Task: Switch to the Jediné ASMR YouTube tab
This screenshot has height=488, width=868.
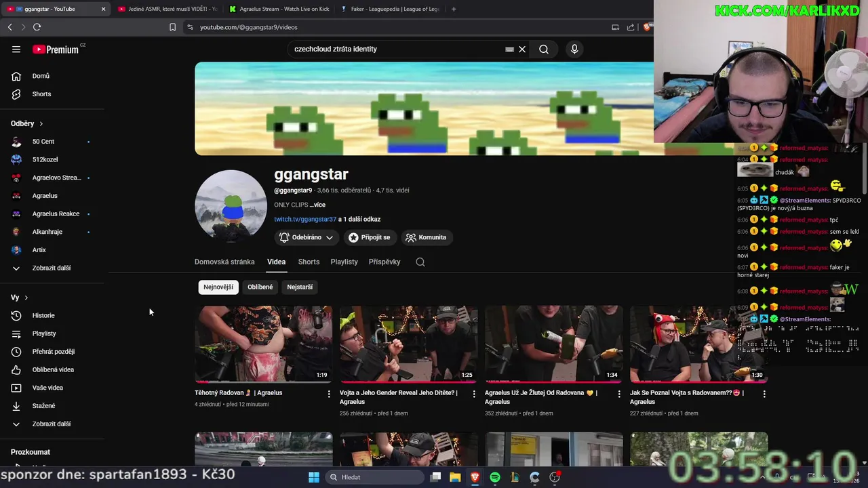Action: pyautogui.click(x=167, y=9)
